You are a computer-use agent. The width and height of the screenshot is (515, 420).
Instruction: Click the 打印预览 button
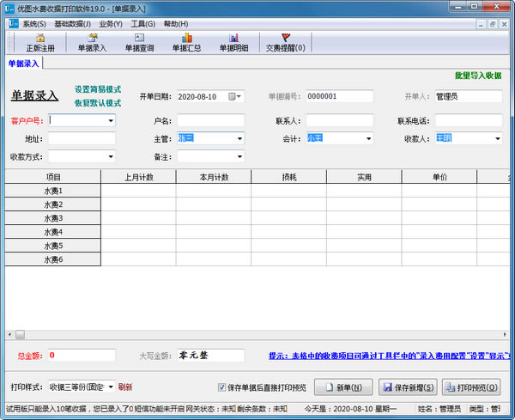pos(471,387)
